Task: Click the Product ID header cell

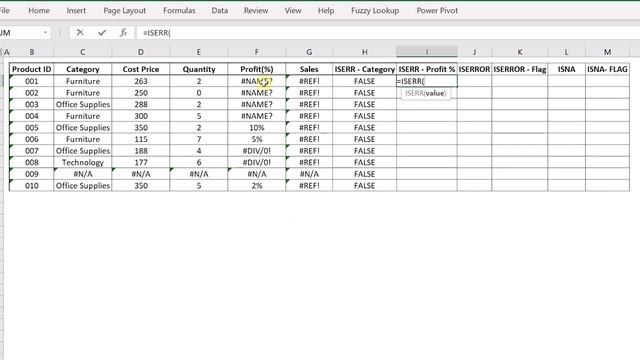Action: tap(31, 69)
